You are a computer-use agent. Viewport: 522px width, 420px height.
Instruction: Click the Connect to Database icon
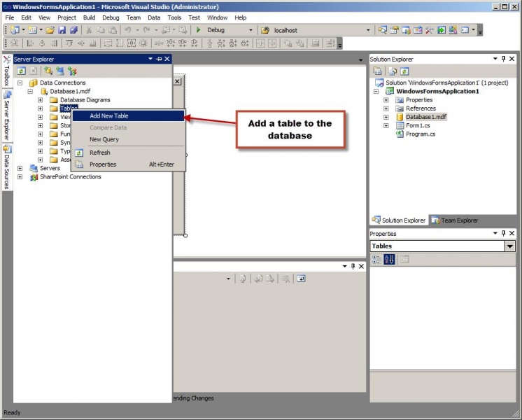click(x=48, y=71)
